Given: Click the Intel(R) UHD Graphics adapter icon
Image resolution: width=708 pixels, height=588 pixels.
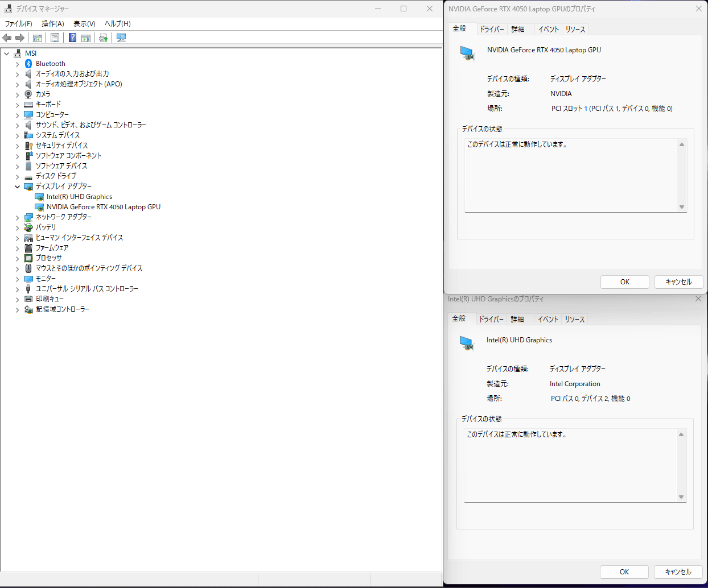Looking at the screenshot, I should (39, 197).
